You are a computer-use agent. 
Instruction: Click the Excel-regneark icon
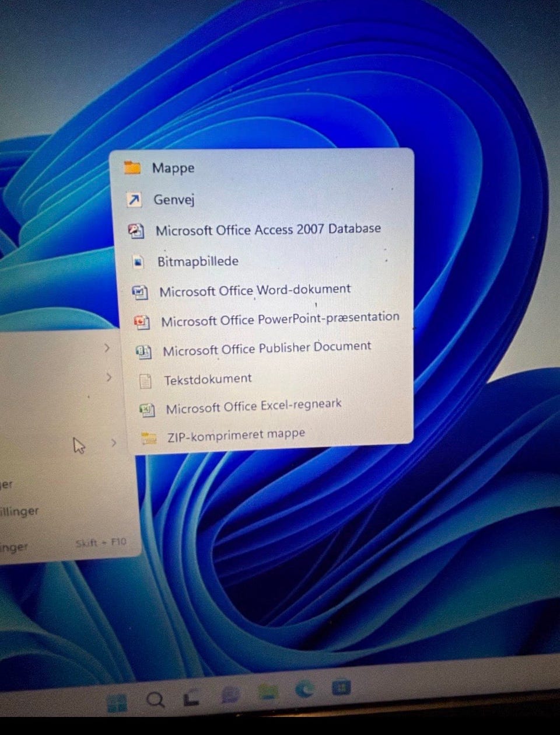147,410
